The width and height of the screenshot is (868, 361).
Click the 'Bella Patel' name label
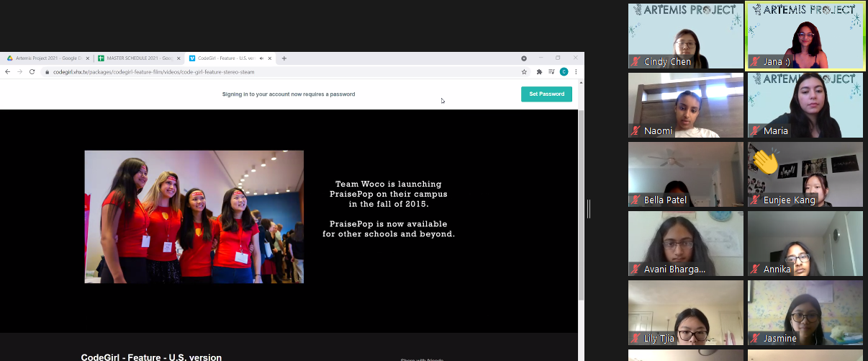pos(665,200)
